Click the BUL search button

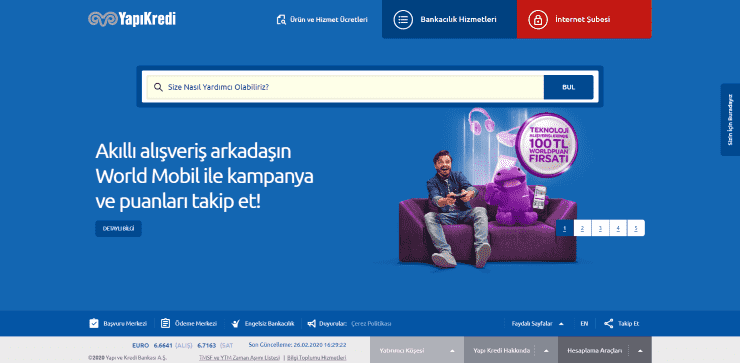point(569,87)
